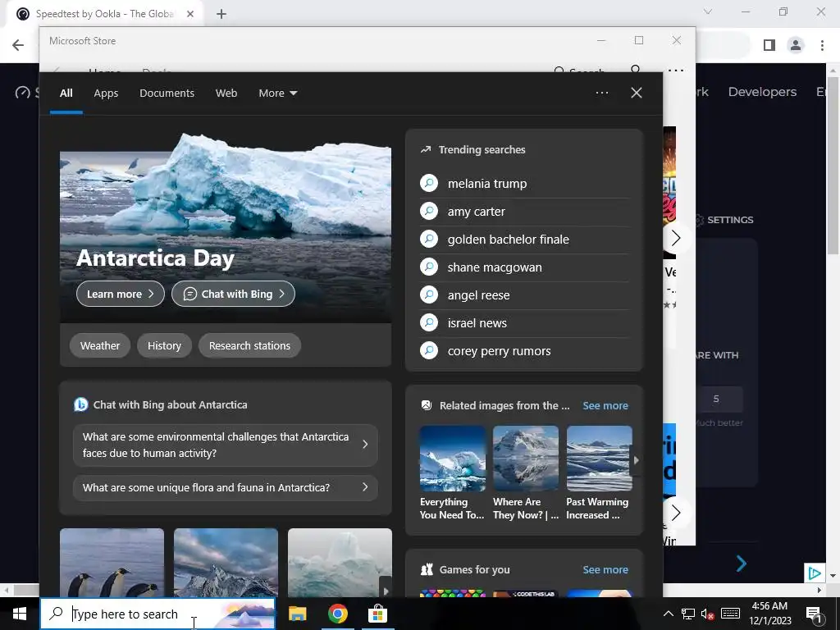The width and height of the screenshot is (840, 630).
Task: Open Developers link on Speedtest page
Action: pos(762,92)
